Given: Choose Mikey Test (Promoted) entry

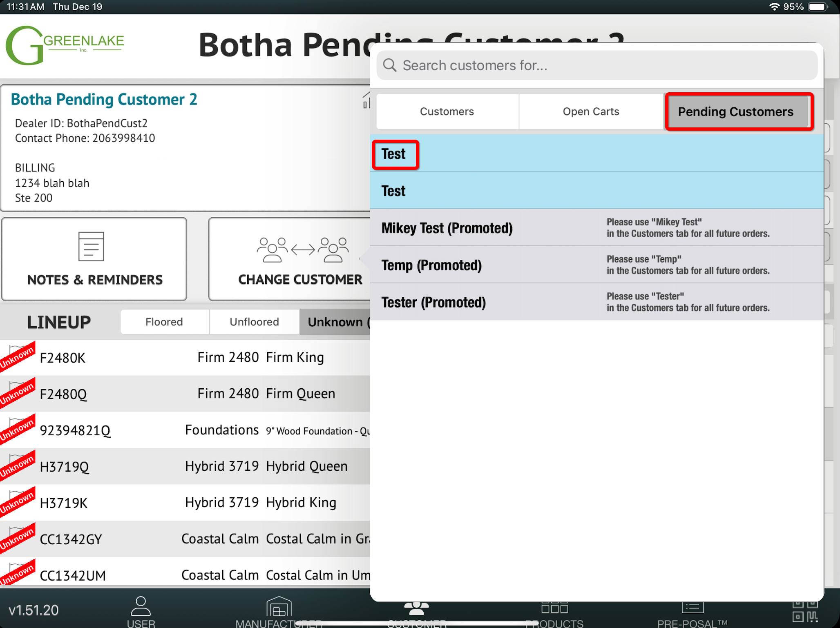Looking at the screenshot, I should click(x=447, y=228).
